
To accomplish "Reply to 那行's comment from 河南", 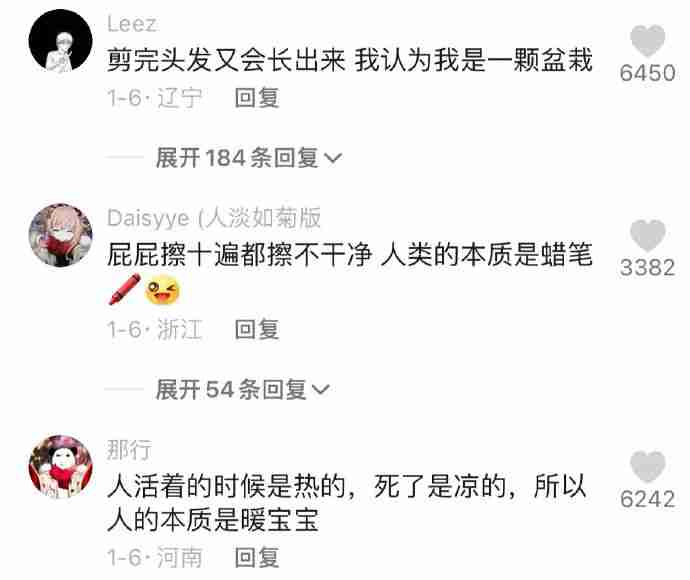I will pos(257,558).
